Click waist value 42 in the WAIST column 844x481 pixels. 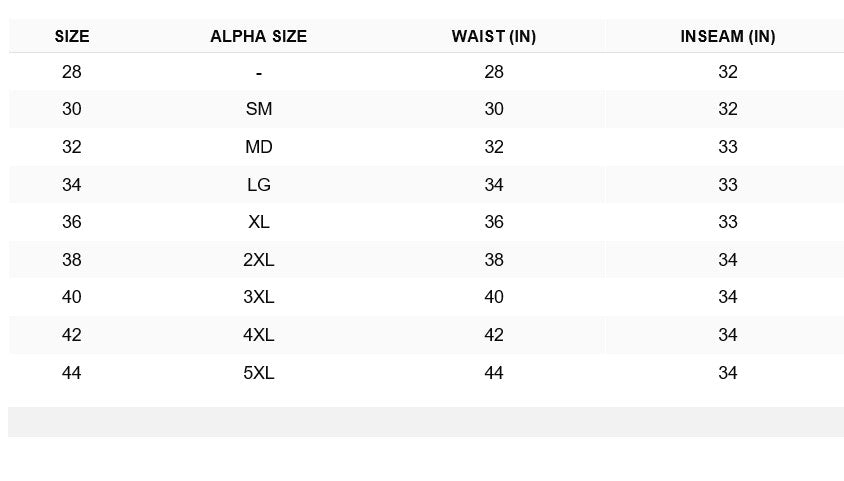pos(494,335)
